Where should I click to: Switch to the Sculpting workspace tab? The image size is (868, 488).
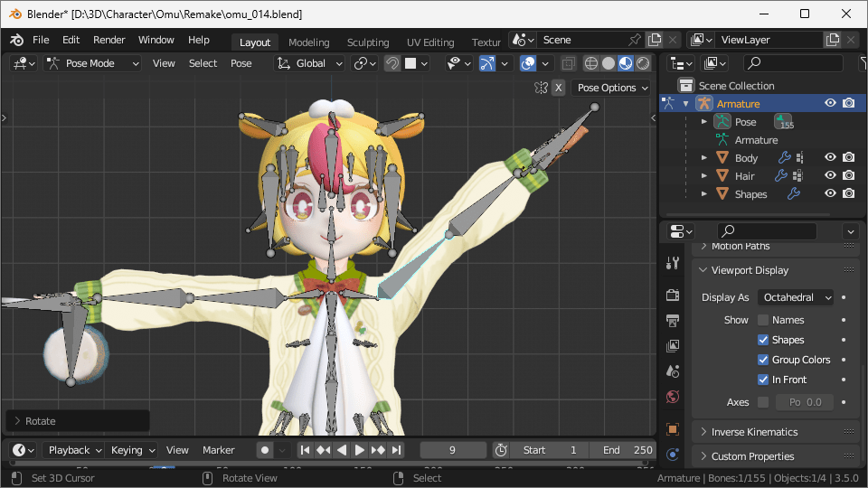[x=368, y=42]
